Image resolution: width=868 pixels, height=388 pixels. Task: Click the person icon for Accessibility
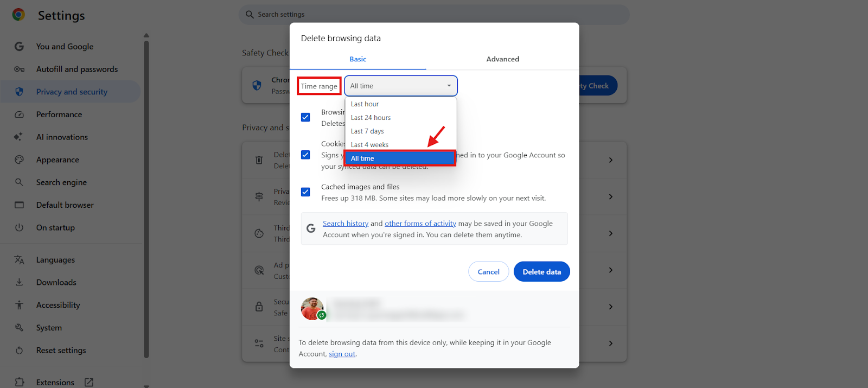tap(19, 305)
